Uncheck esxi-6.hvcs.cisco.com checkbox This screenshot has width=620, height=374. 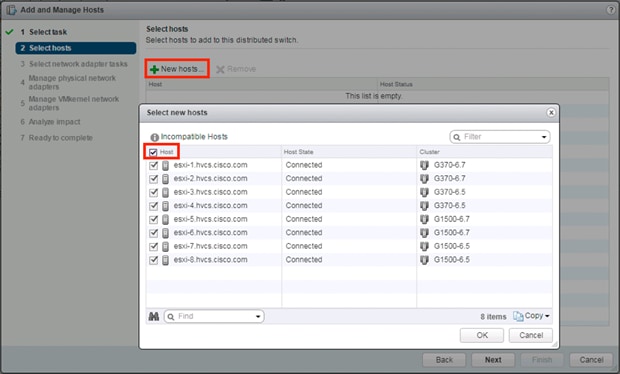(x=153, y=233)
